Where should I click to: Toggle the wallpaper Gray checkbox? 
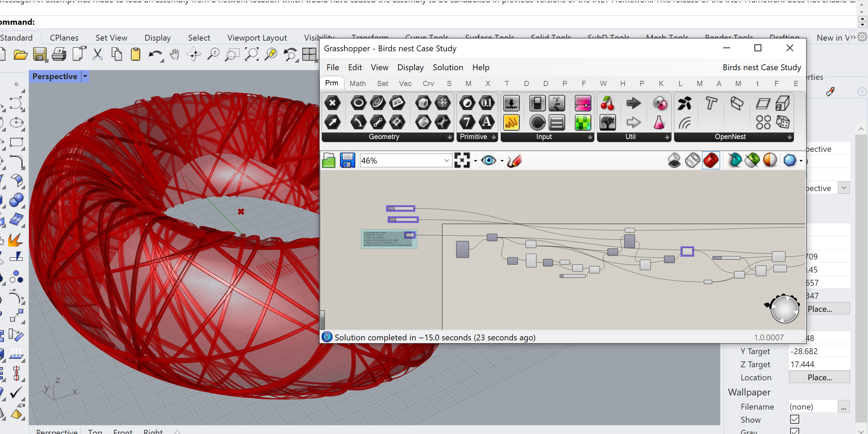click(x=795, y=431)
